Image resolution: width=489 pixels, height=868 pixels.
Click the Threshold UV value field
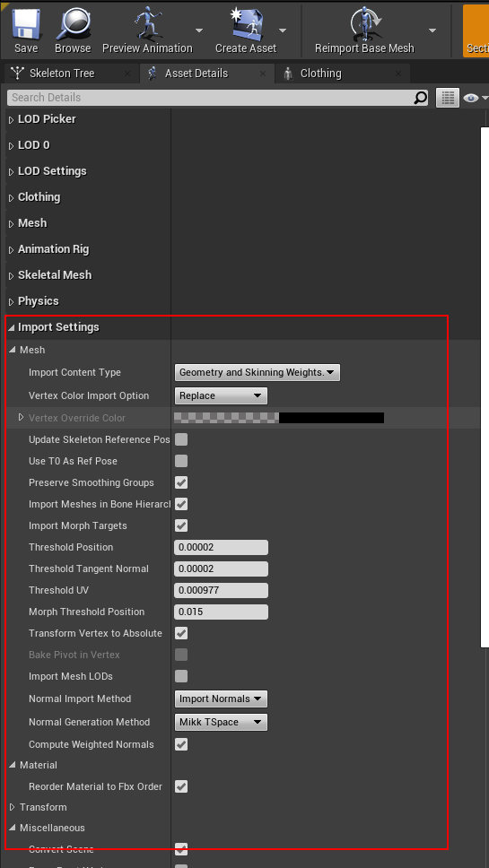point(221,590)
